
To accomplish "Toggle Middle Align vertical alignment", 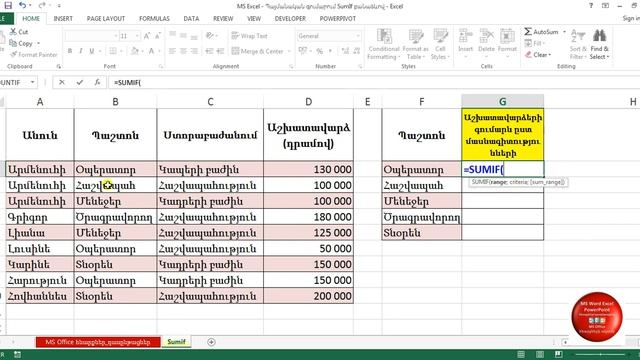I will point(183,36).
